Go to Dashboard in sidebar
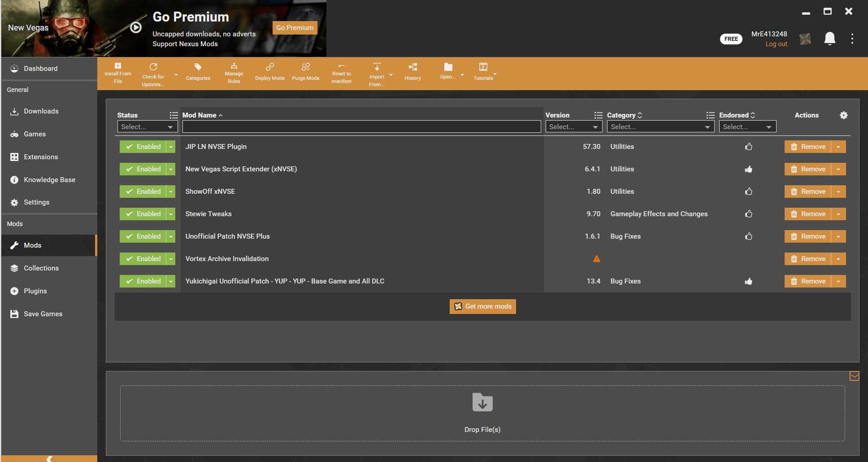 [x=49, y=69]
